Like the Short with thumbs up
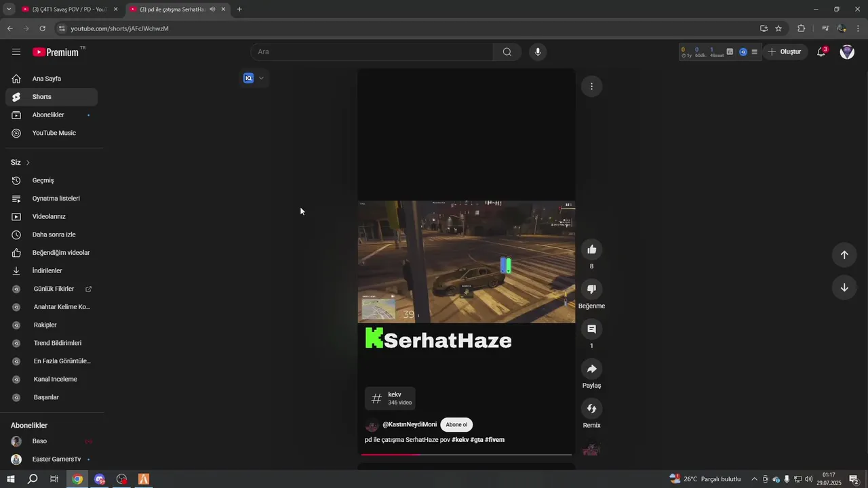 click(591, 249)
